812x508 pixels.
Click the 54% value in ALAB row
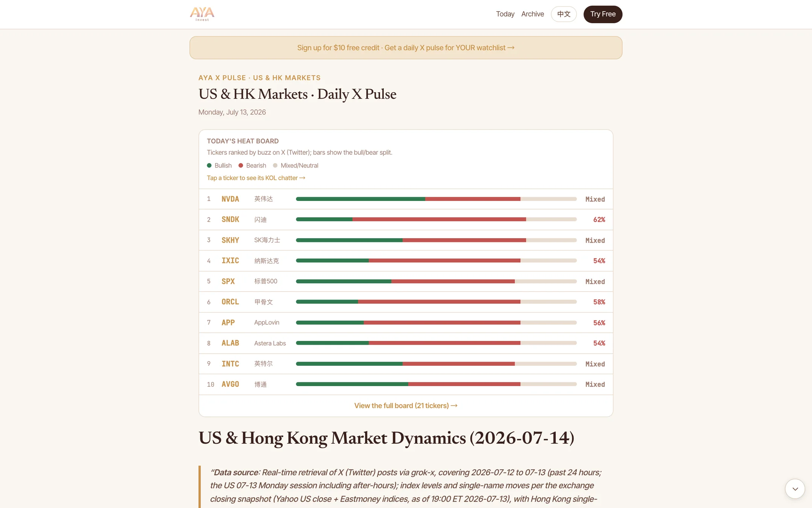599,343
